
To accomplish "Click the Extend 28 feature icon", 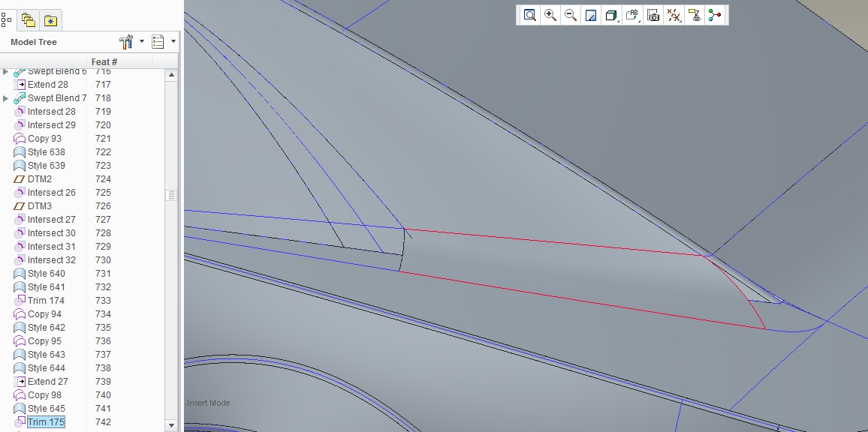I will point(20,85).
